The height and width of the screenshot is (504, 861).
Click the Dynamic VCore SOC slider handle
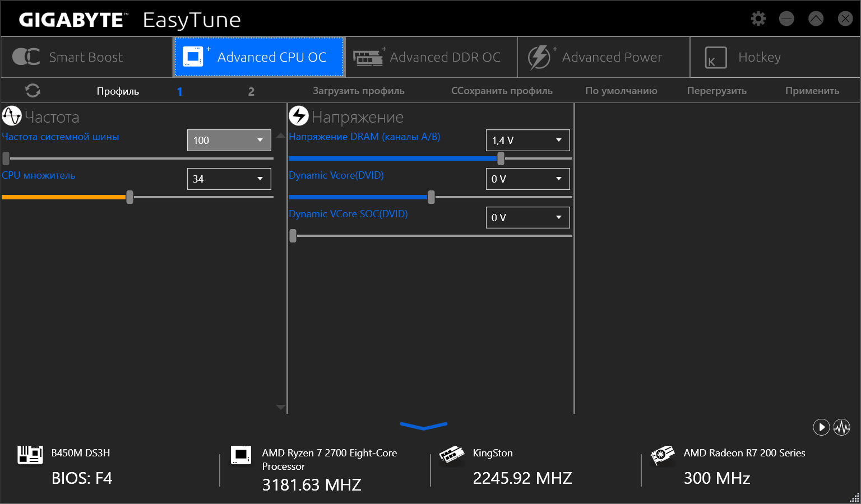[x=293, y=236]
